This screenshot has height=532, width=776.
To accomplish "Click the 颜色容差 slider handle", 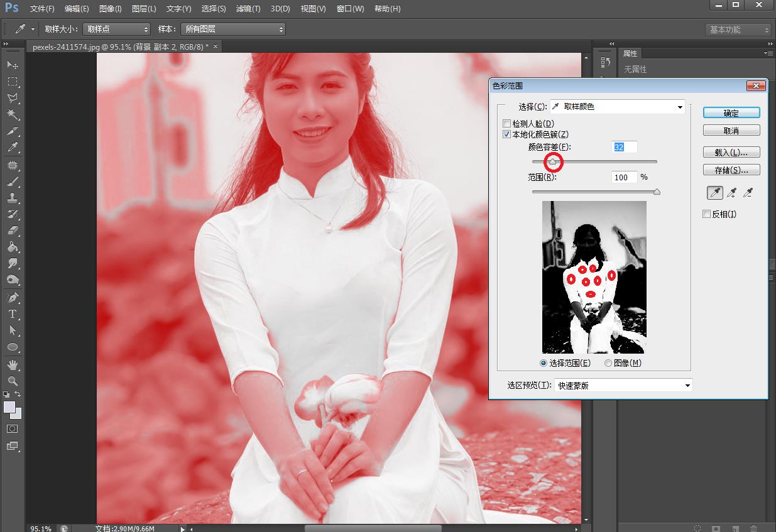I will (552, 162).
